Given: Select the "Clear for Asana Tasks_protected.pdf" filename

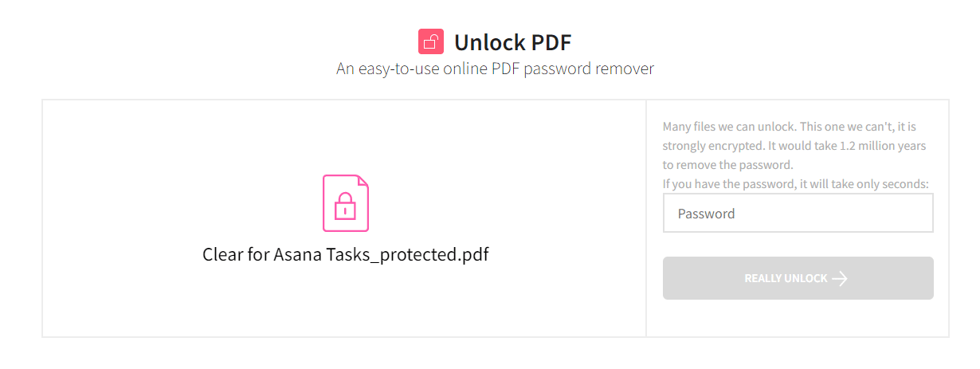Looking at the screenshot, I should click(345, 255).
